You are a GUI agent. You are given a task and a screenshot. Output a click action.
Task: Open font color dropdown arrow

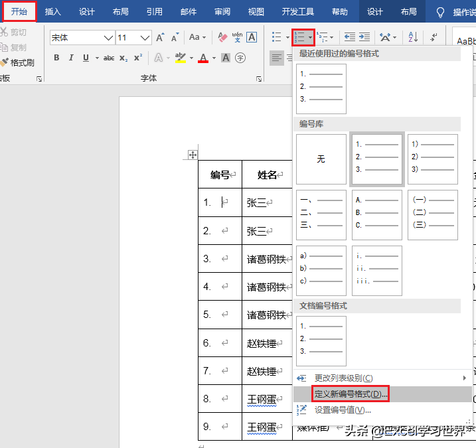click(214, 58)
